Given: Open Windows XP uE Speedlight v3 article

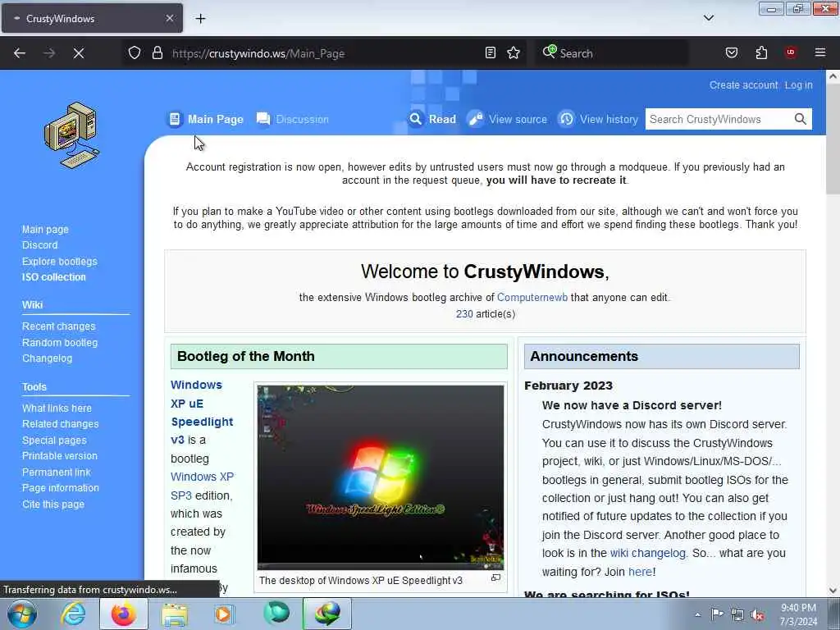Looking at the screenshot, I should tap(202, 413).
